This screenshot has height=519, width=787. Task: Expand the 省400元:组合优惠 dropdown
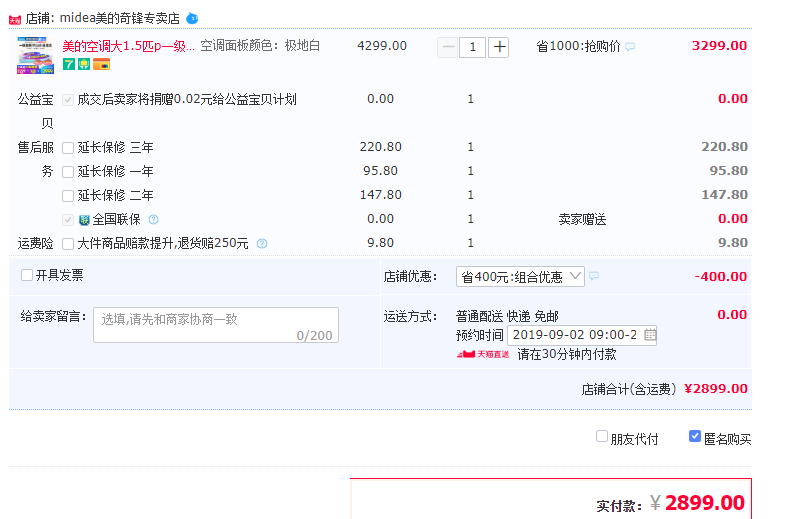[x=520, y=277]
